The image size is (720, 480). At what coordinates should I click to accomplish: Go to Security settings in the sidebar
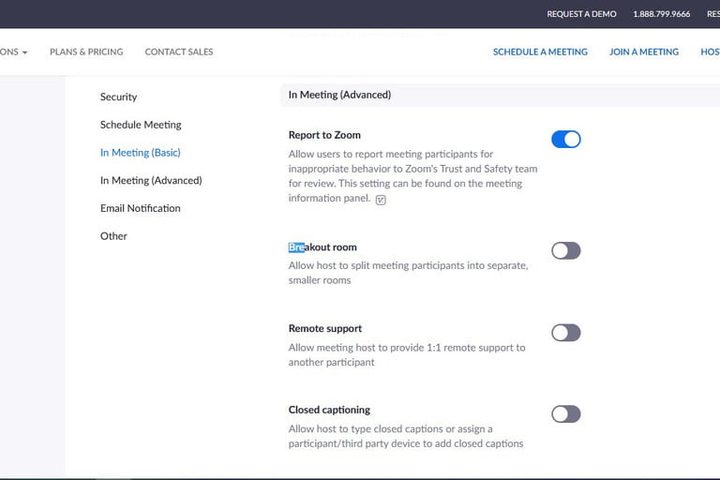[119, 97]
